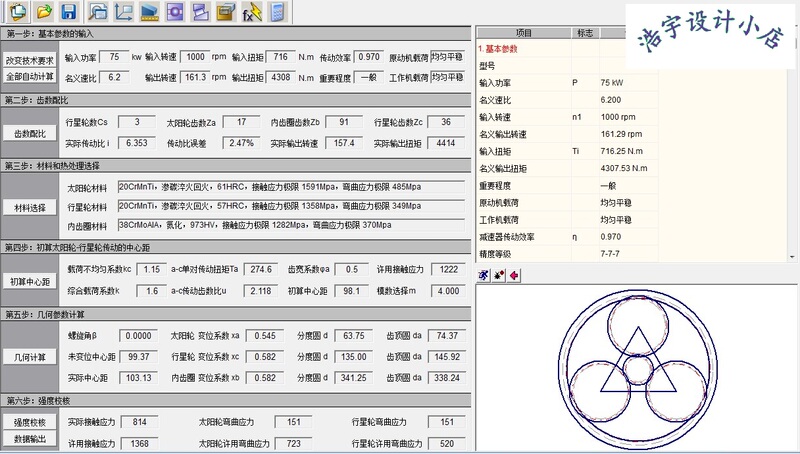Click the 实际传动比 field showing 6.353
The height and width of the screenshot is (454, 800).
pyautogui.click(x=137, y=143)
